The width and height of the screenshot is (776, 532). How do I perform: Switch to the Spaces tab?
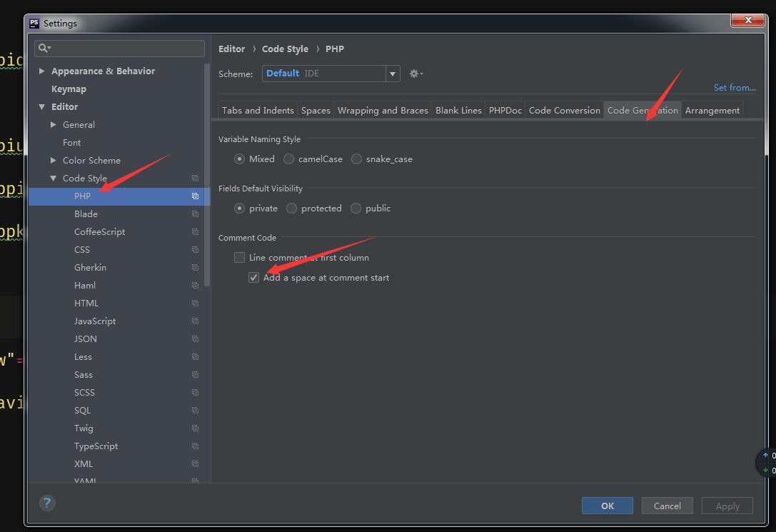[x=316, y=111]
